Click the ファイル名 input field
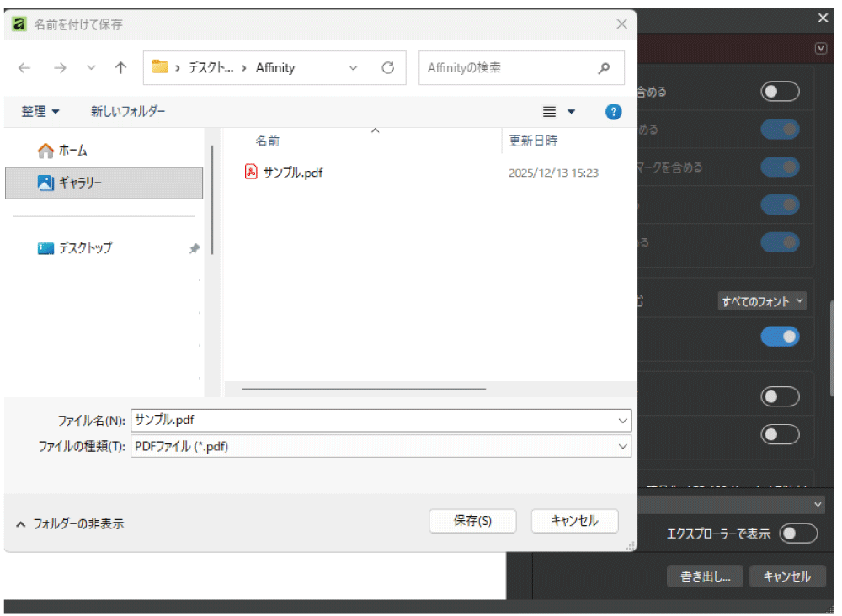 point(370,420)
